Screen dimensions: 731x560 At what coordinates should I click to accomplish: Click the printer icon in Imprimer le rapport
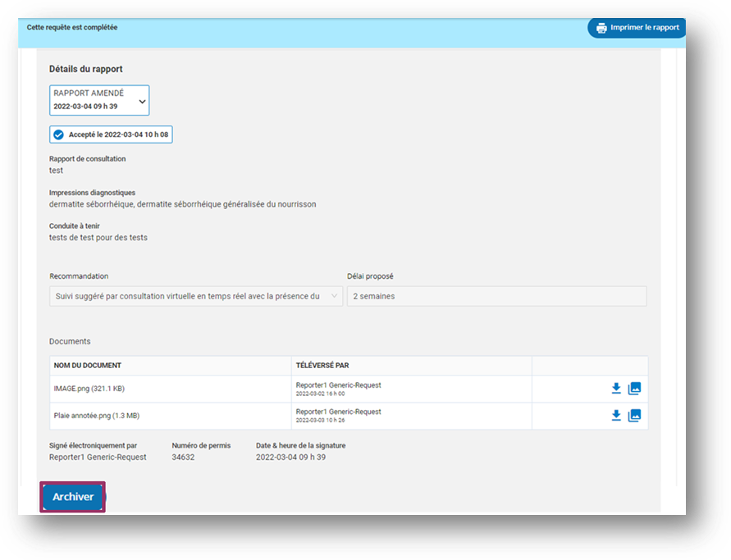[x=601, y=28]
